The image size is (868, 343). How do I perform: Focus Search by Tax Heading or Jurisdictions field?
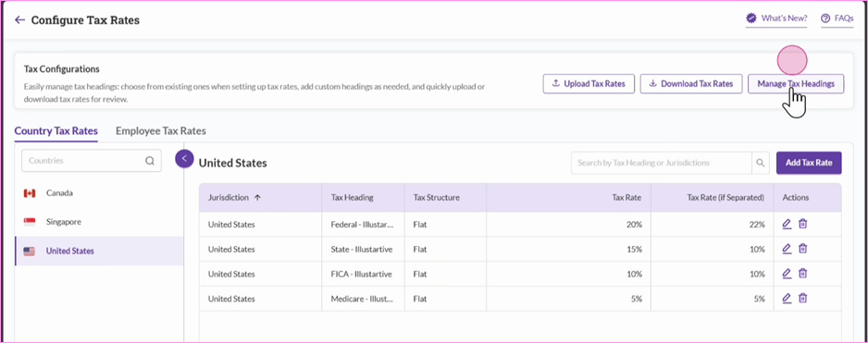pyautogui.click(x=661, y=164)
